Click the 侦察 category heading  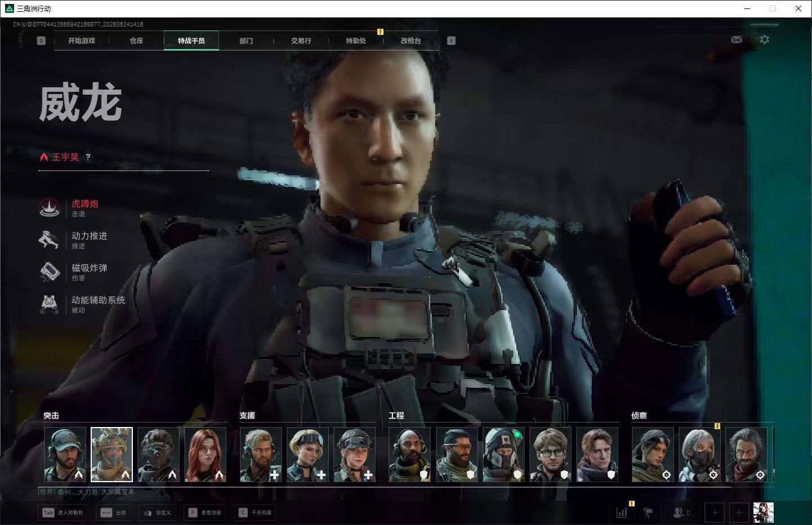(639, 415)
